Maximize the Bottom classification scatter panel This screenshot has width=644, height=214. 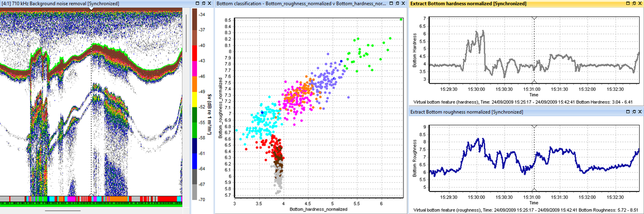pyautogui.click(x=391, y=4)
